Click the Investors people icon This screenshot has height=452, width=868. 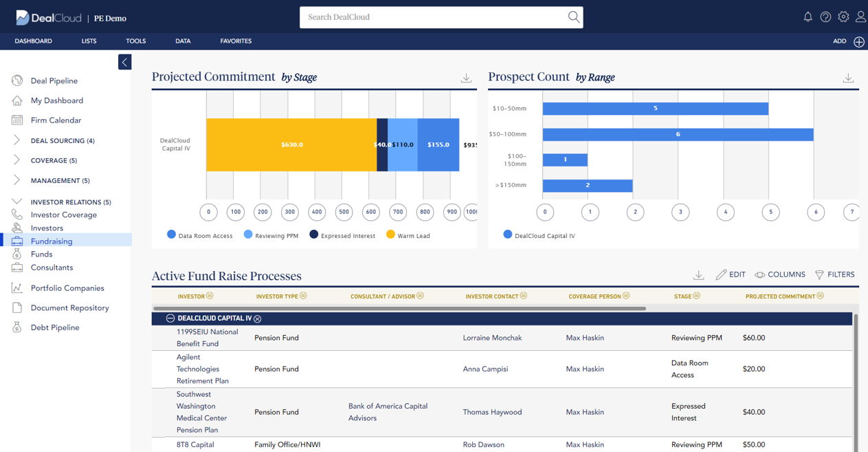pos(17,228)
